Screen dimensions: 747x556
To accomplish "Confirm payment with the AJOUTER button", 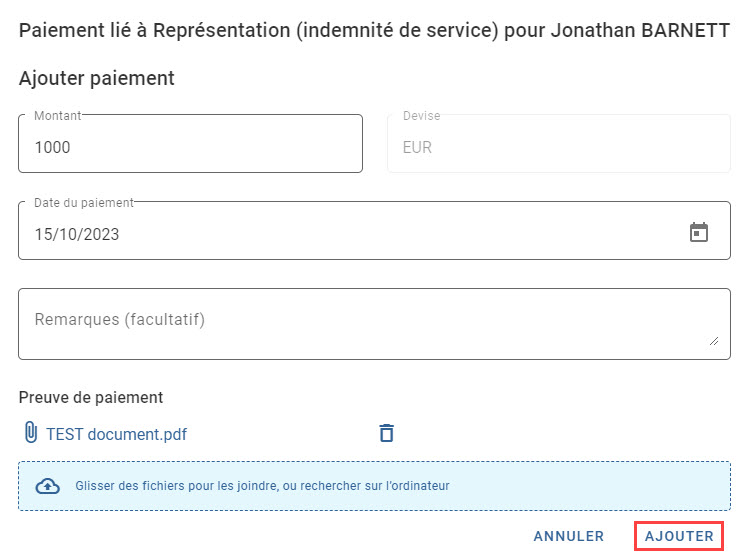I will (679, 536).
